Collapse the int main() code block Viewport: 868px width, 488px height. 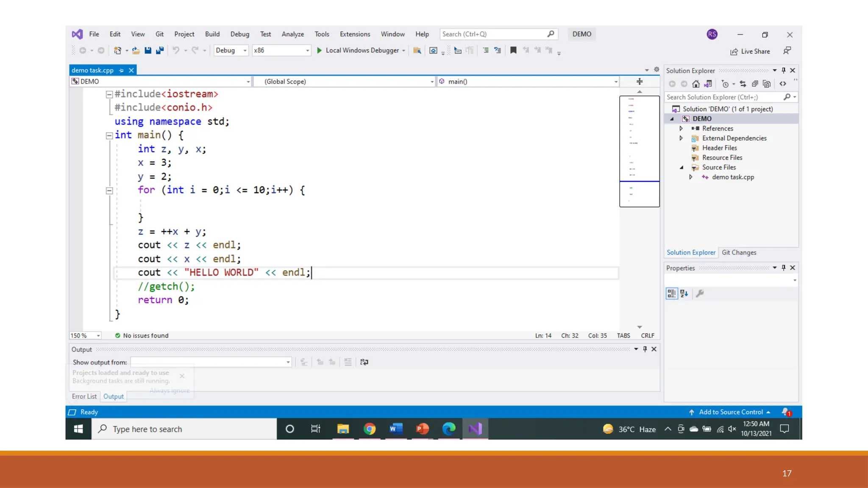click(x=109, y=136)
